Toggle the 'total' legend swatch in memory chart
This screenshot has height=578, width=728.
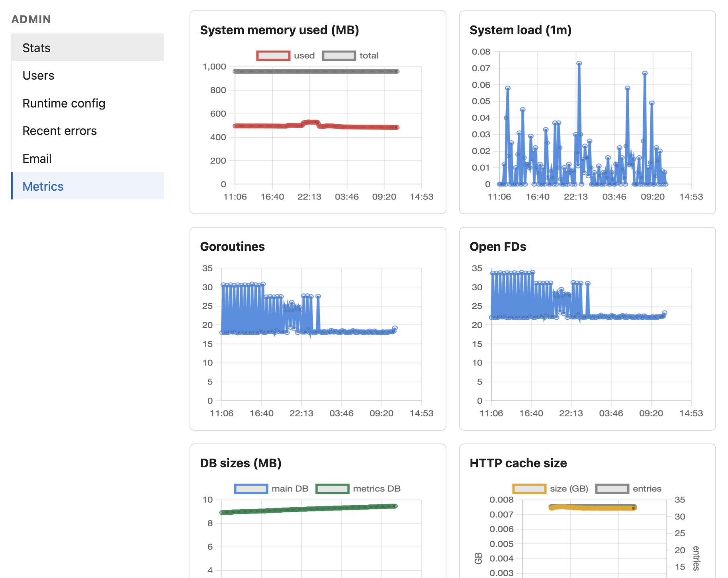(339, 56)
